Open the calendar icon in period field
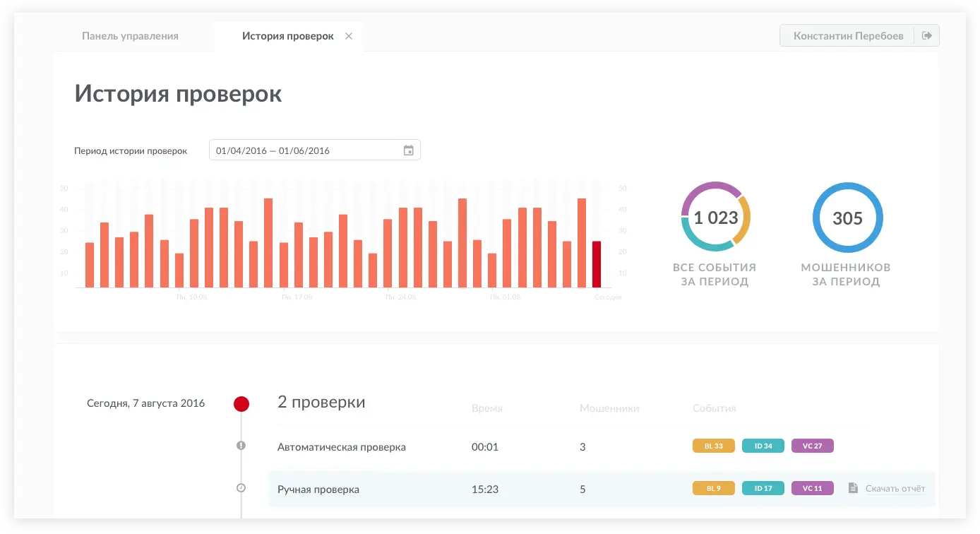The image size is (980, 534). (408, 150)
